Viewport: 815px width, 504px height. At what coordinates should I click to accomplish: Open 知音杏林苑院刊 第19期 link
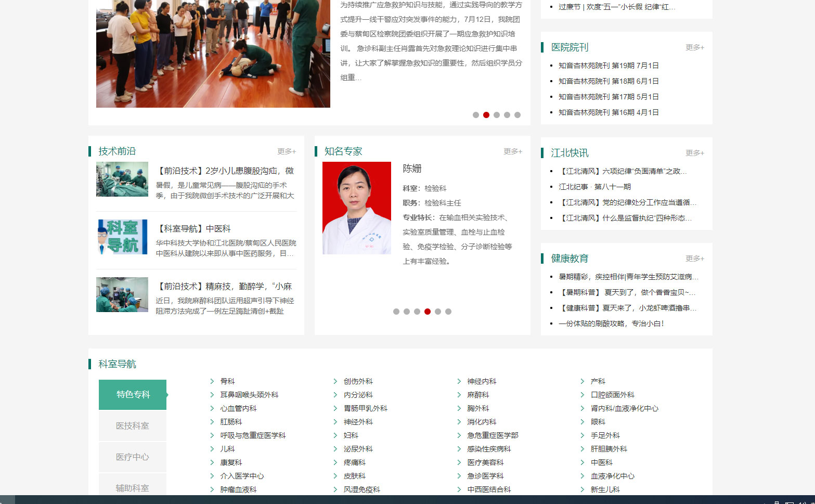click(609, 66)
